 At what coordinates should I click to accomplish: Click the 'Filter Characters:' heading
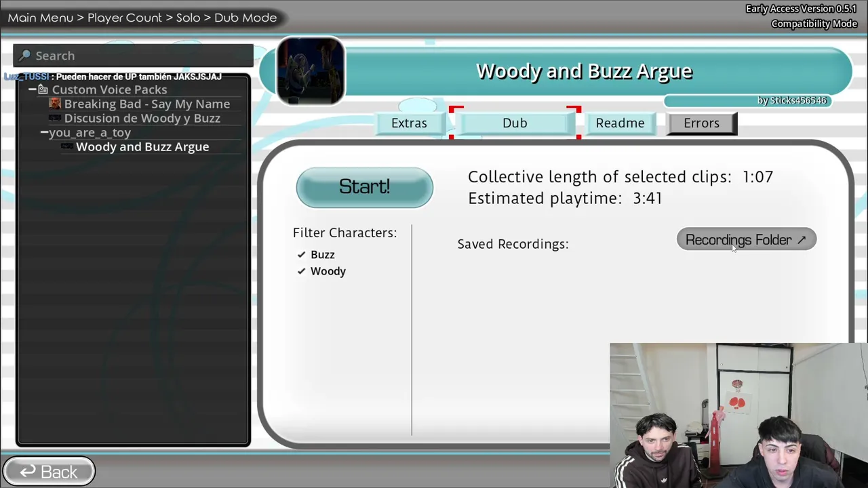tap(344, 232)
